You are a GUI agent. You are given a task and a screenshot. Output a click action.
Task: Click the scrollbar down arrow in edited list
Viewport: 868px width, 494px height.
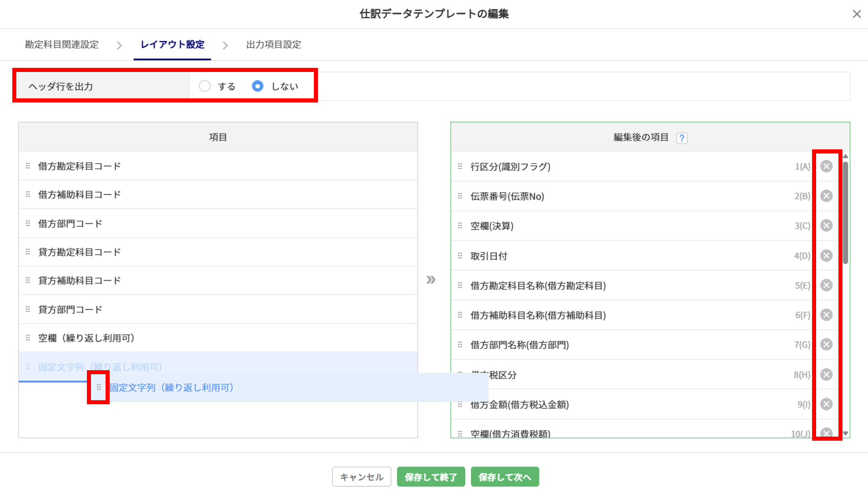pos(846,433)
